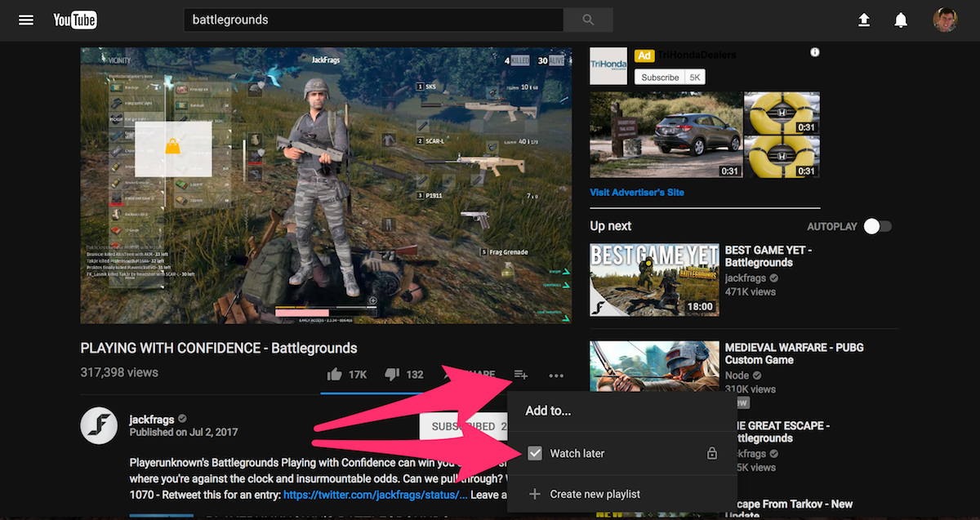Select Create new playlist option
This screenshot has width=980, height=520.
coord(595,494)
